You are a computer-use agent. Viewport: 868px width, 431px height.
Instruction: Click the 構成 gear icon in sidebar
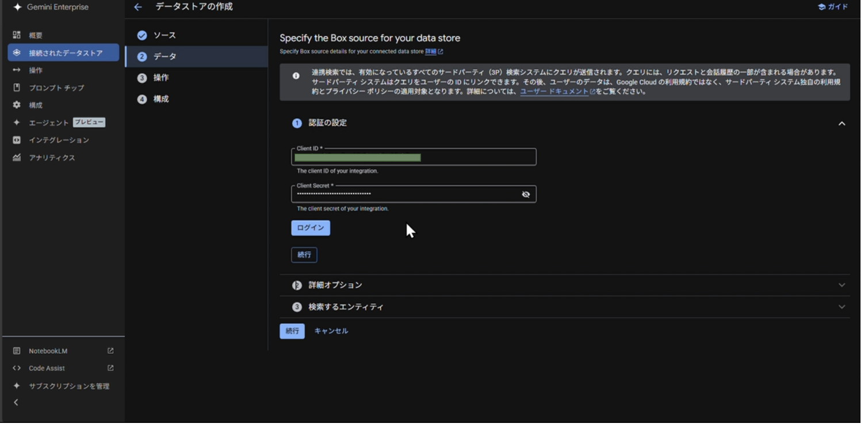click(x=17, y=105)
